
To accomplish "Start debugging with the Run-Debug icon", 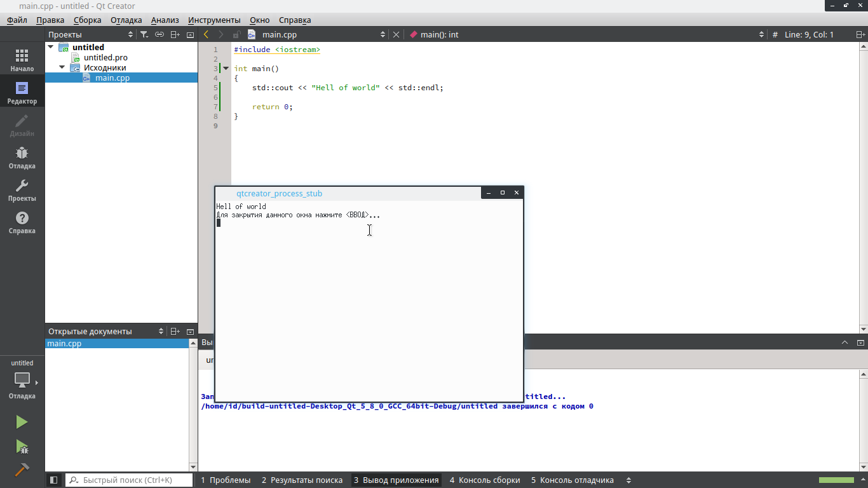I will (22, 447).
